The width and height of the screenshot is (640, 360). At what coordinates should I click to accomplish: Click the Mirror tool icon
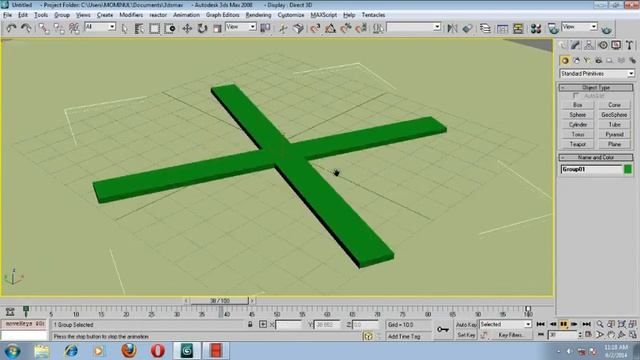click(x=452, y=28)
